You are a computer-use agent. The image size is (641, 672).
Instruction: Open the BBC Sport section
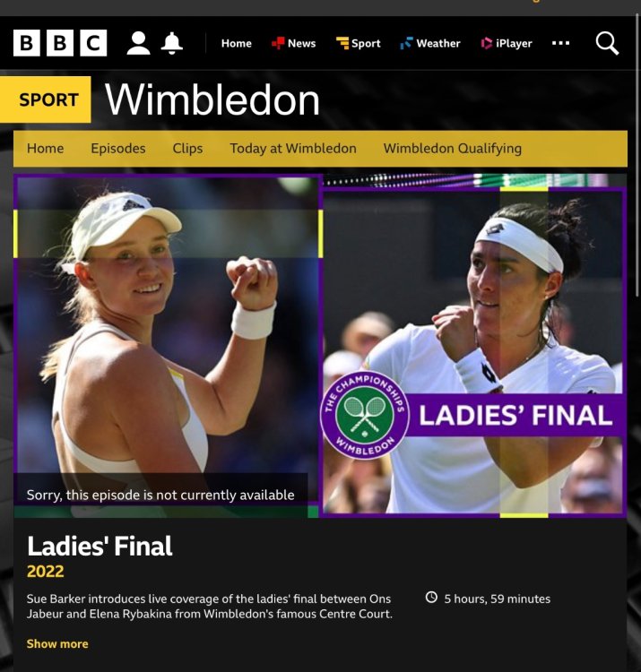359,43
